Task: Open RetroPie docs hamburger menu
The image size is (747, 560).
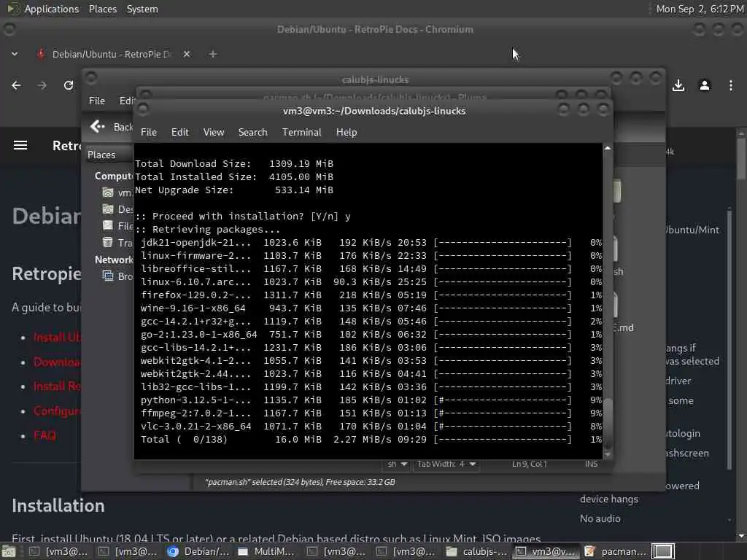Action: point(20,145)
